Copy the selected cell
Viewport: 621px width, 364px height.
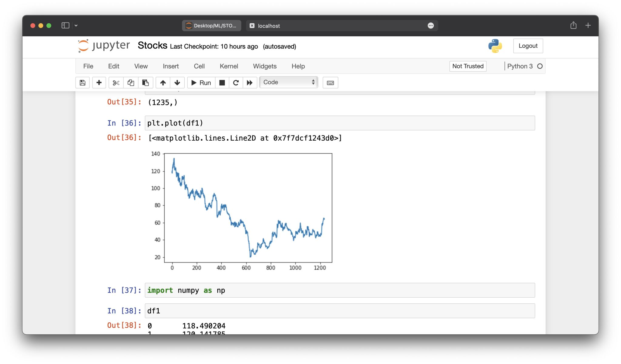130,82
